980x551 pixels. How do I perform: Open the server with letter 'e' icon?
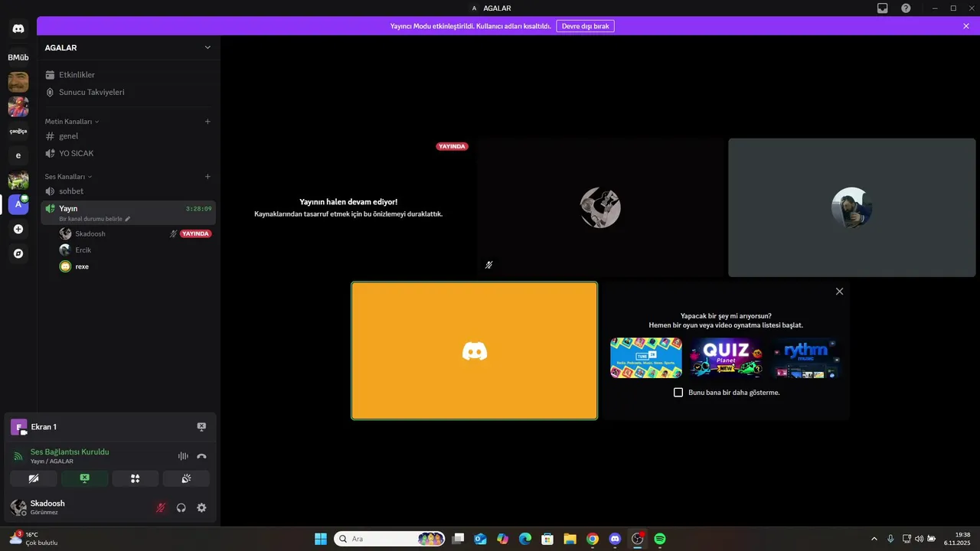click(18, 155)
